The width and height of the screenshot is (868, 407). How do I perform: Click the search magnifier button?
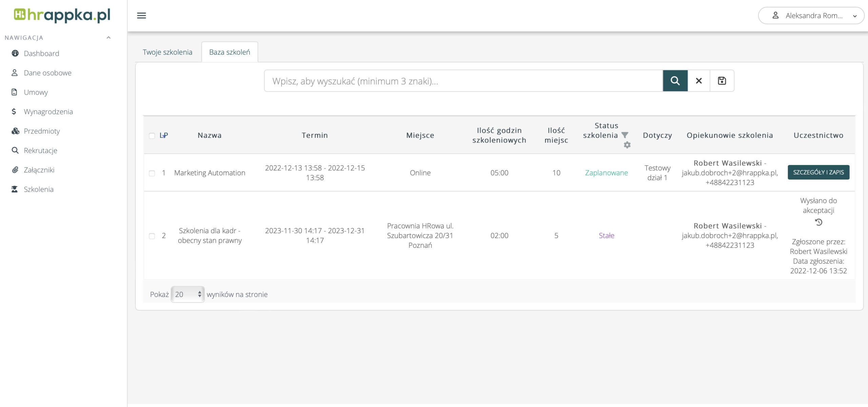[x=675, y=81]
